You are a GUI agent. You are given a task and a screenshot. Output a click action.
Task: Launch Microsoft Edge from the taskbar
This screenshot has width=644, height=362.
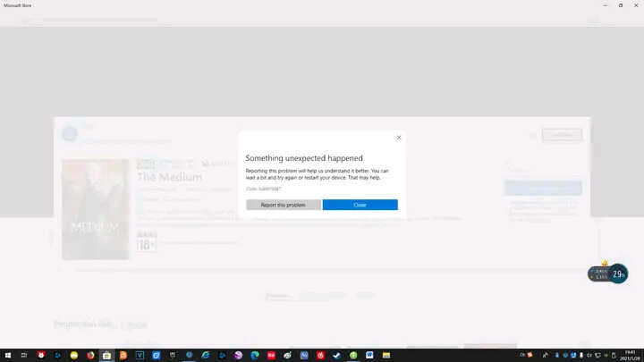click(x=255, y=355)
